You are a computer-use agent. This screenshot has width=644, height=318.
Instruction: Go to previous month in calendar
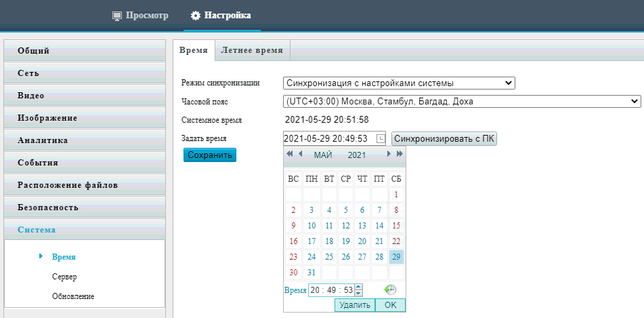[300, 154]
